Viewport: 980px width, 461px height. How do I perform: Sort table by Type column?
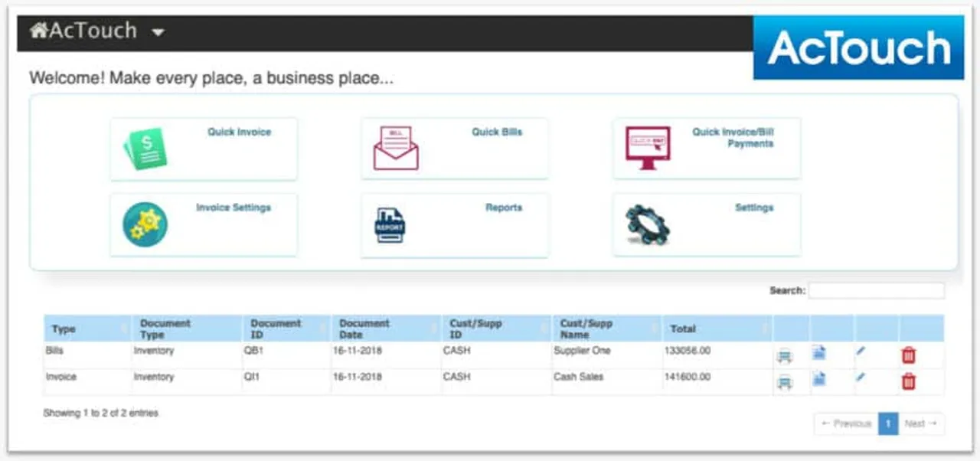(x=88, y=329)
